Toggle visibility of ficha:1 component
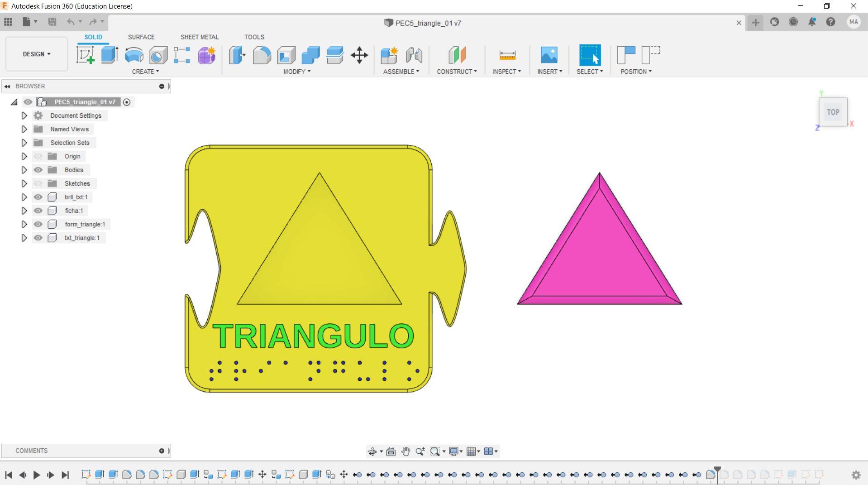 coord(38,211)
